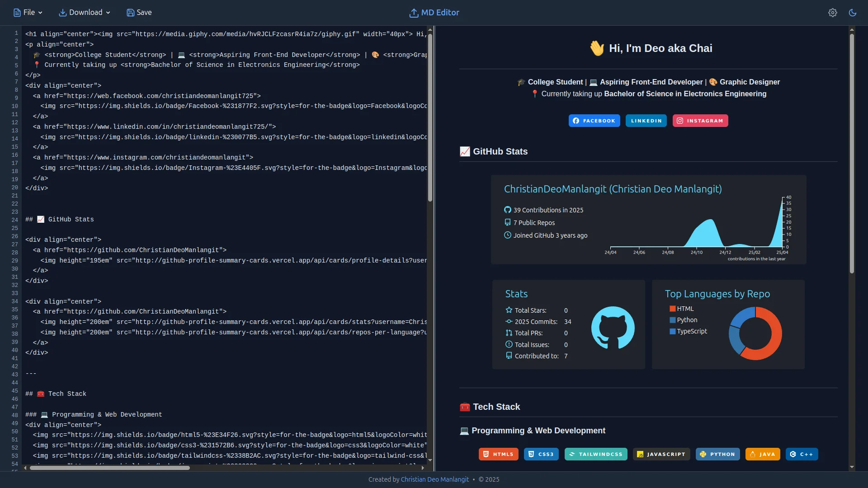The height and width of the screenshot is (488, 868).
Task: Click the C++ tech badge
Action: [802, 454]
